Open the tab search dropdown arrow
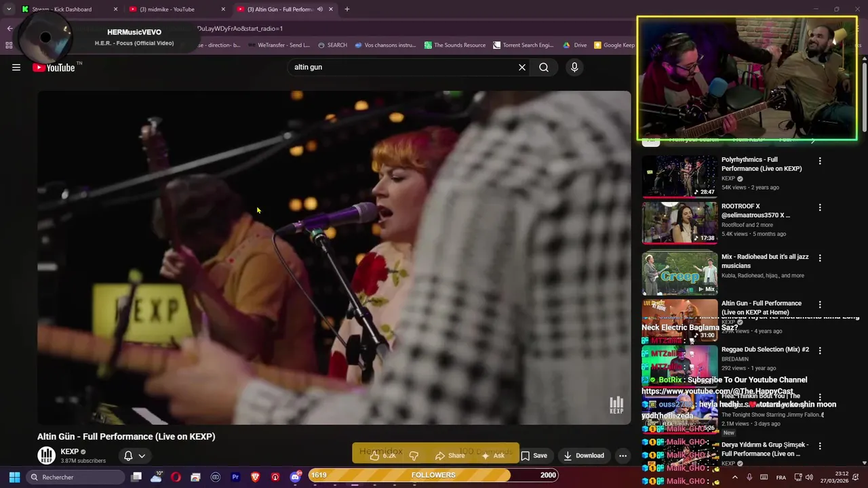The width and height of the screenshot is (868, 488). [9, 9]
